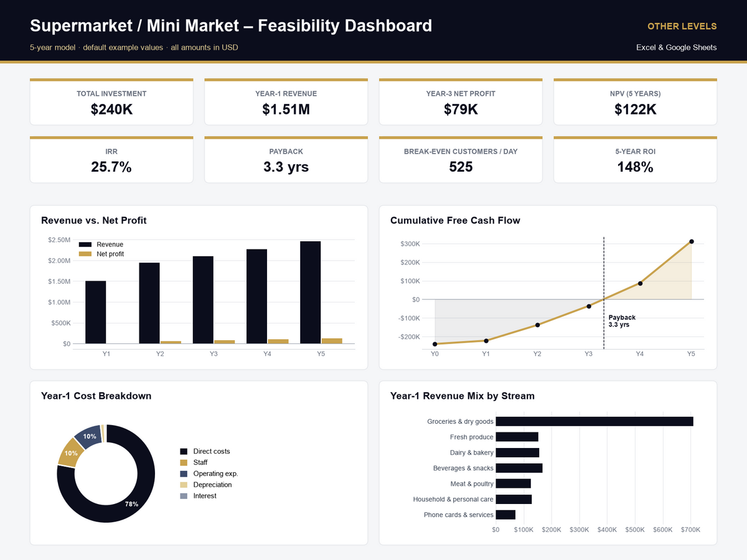The image size is (747, 560).
Task: Click the Meat & poultry bar
Action: [x=514, y=483]
